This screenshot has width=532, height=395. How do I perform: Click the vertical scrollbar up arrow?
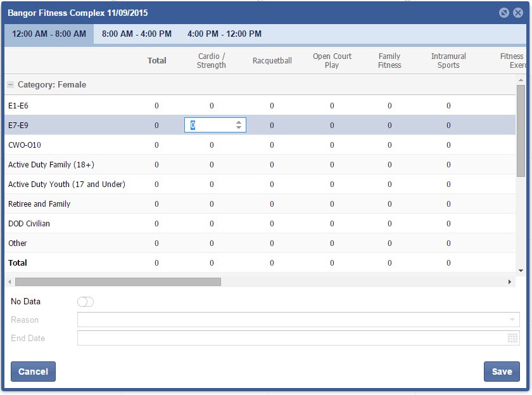coord(521,80)
